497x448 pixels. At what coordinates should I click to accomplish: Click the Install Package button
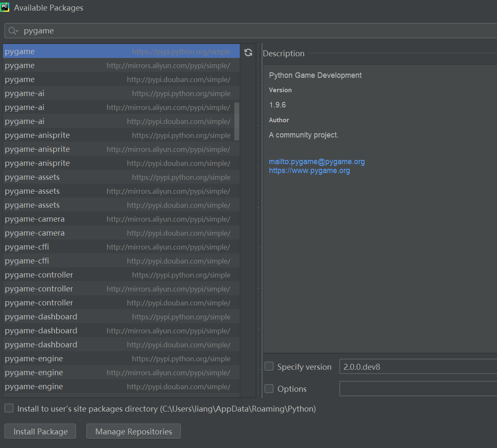(x=40, y=431)
